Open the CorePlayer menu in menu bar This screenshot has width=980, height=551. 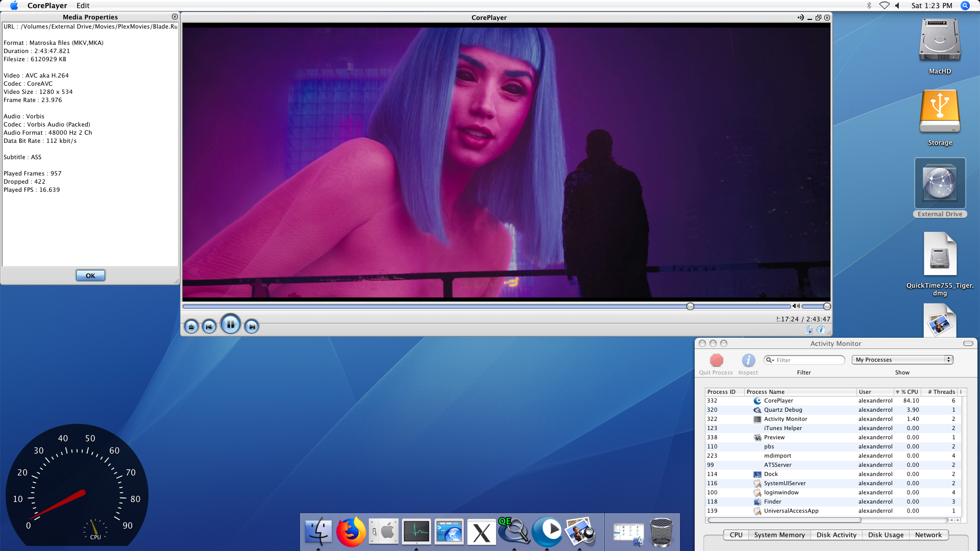47,6
